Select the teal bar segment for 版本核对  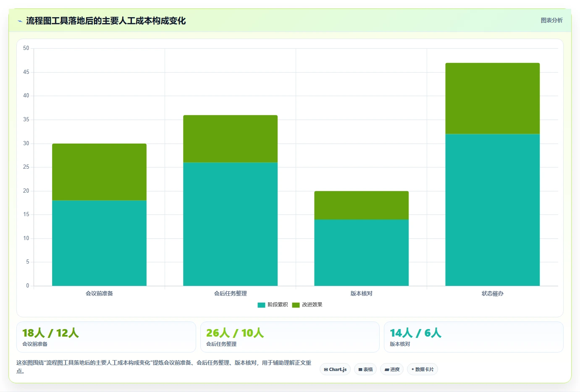tap(361, 253)
